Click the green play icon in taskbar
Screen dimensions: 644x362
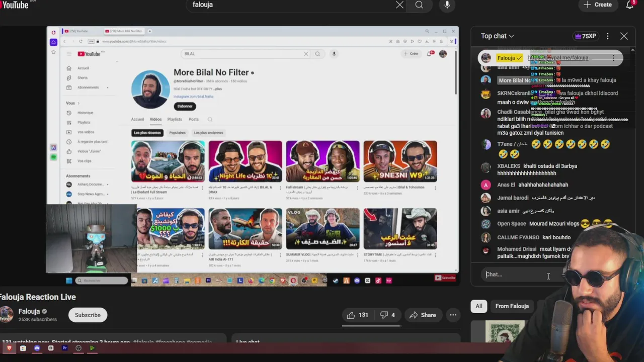pos(92,348)
